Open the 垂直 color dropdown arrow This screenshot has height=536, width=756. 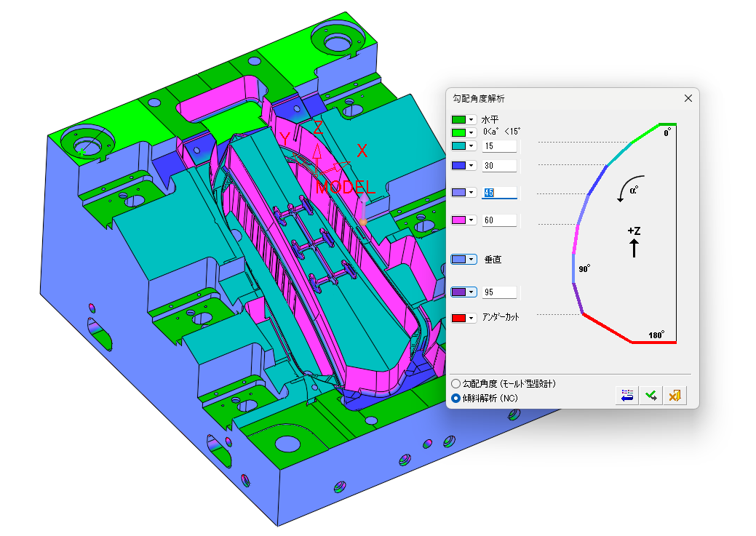[x=471, y=260]
